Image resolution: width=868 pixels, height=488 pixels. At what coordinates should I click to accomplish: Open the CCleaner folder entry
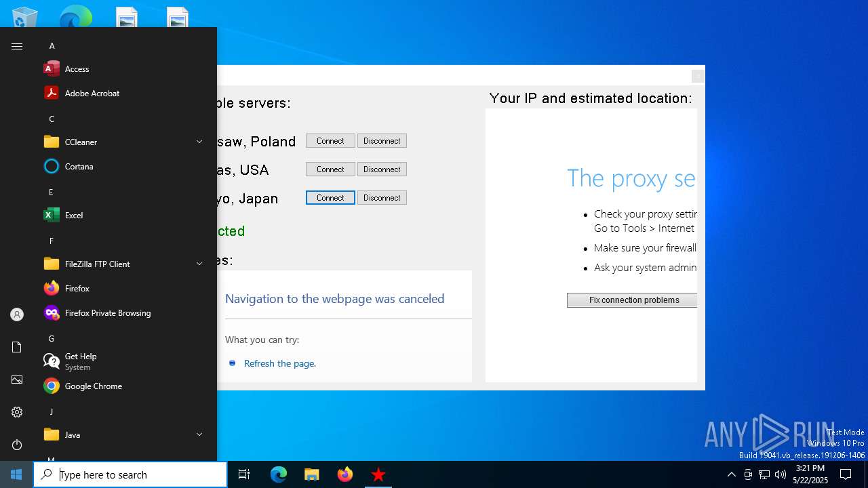[122, 142]
